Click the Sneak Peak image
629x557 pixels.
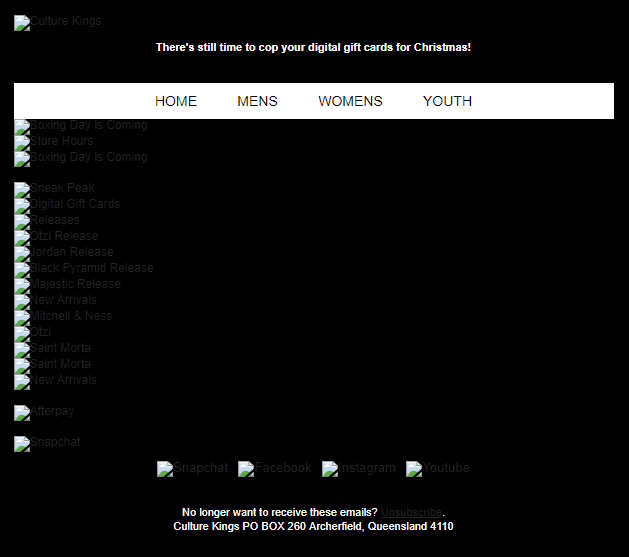click(54, 189)
